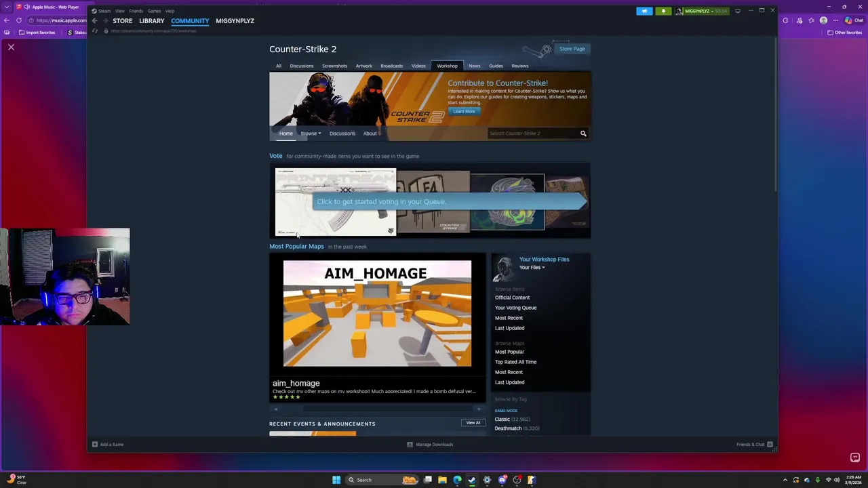Show hidden system tray icons chevron
The image size is (868, 488).
click(785, 480)
